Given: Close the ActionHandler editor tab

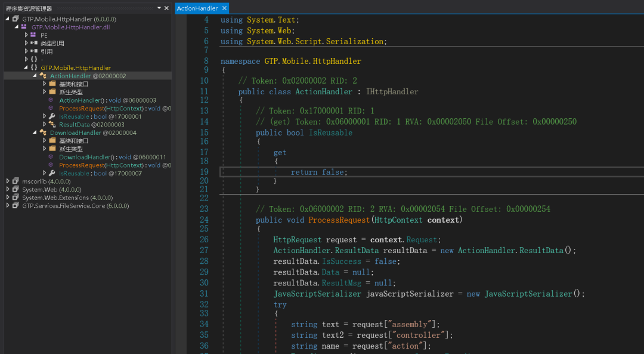Looking at the screenshot, I should click(224, 8).
